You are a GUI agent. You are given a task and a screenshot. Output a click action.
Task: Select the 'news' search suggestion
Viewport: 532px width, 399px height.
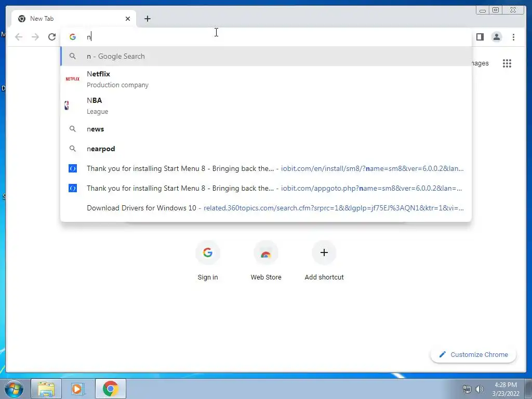pos(266,129)
